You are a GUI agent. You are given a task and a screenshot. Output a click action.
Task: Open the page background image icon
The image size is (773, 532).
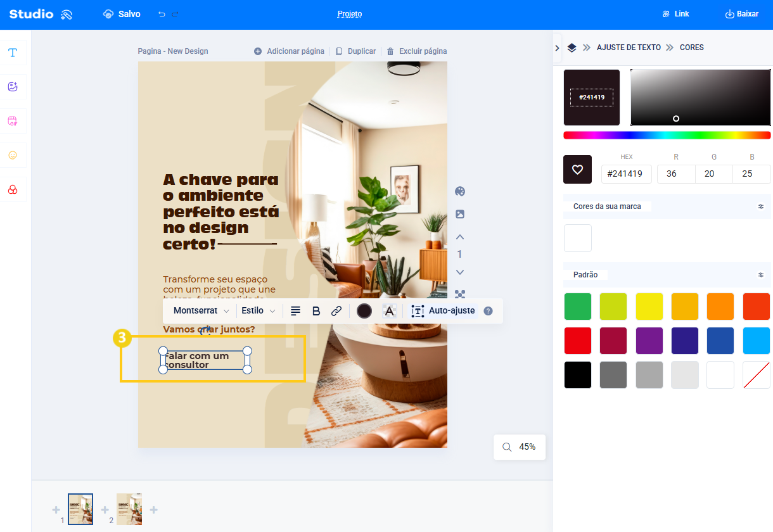(x=460, y=214)
